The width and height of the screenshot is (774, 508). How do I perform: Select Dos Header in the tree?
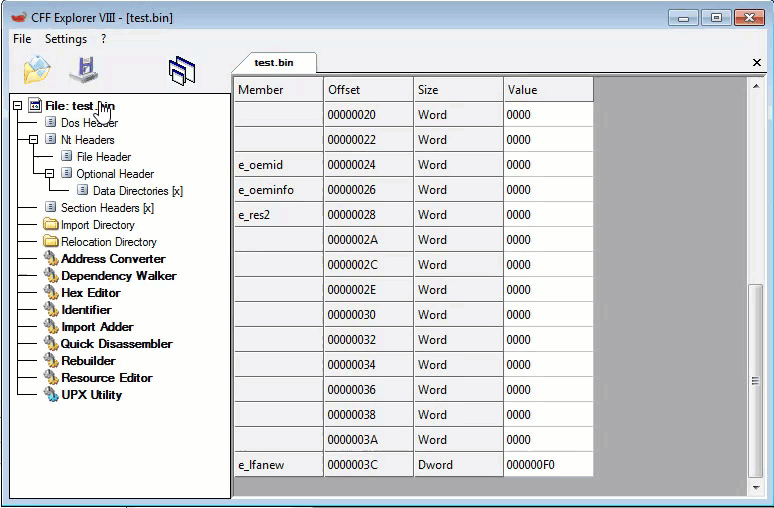pos(89,122)
